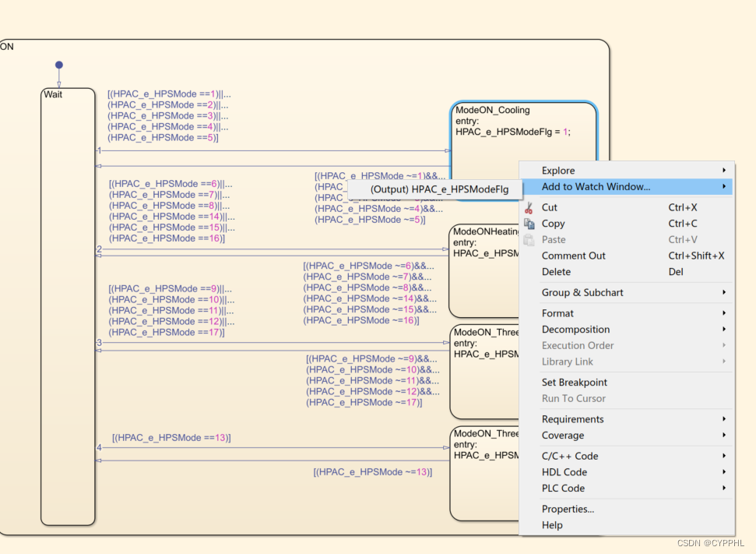Open Group & Subchart submenu
Viewport: 756px width, 554px height.
[x=626, y=292]
